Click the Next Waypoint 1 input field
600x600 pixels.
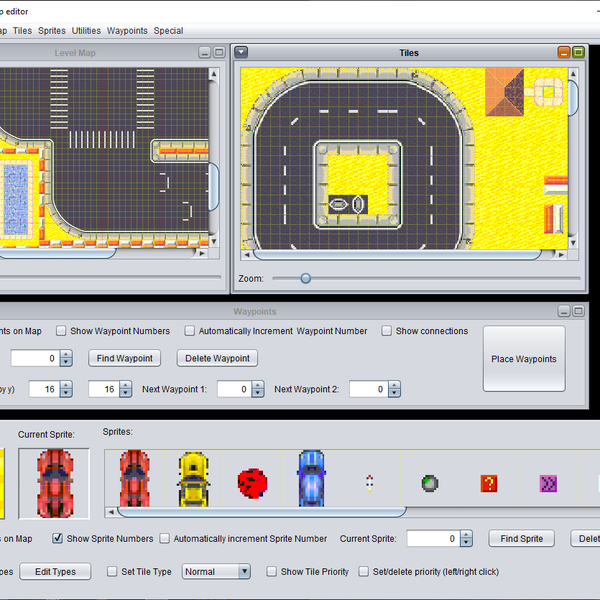click(233, 389)
